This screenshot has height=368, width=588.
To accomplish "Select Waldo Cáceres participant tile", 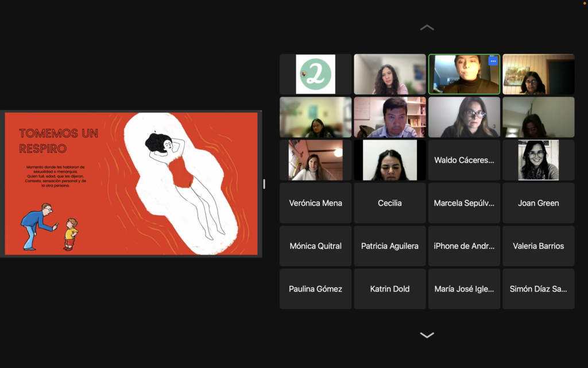I will (x=464, y=160).
